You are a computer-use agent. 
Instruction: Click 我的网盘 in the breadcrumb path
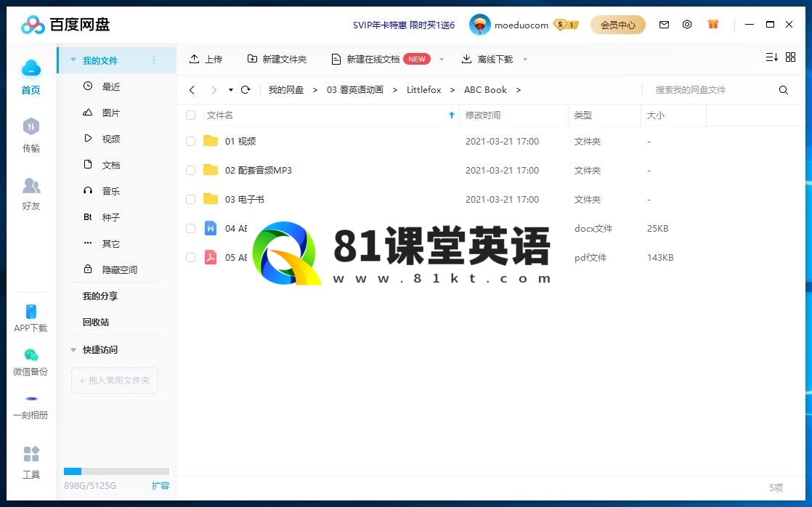pyautogui.click(x=286, y=90)
